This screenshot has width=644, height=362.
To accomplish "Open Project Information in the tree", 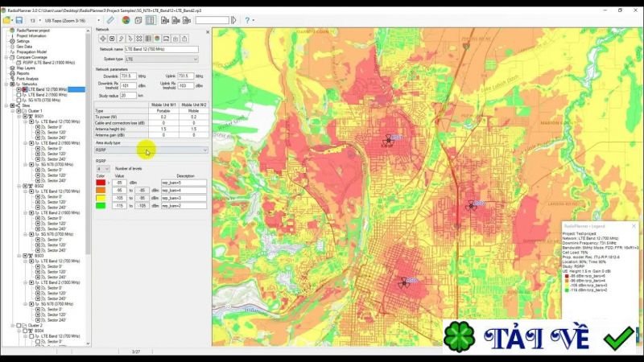I will click(x=31, y=35).
